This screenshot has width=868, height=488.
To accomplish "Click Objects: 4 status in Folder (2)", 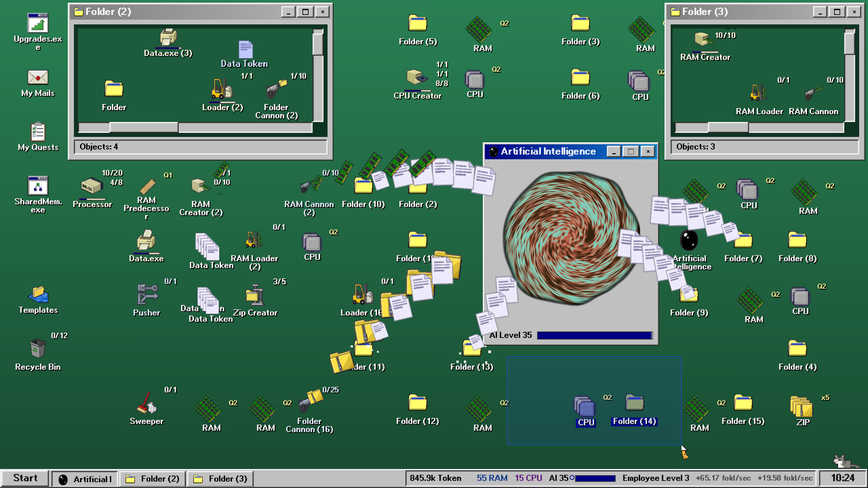I will point(99,147).
